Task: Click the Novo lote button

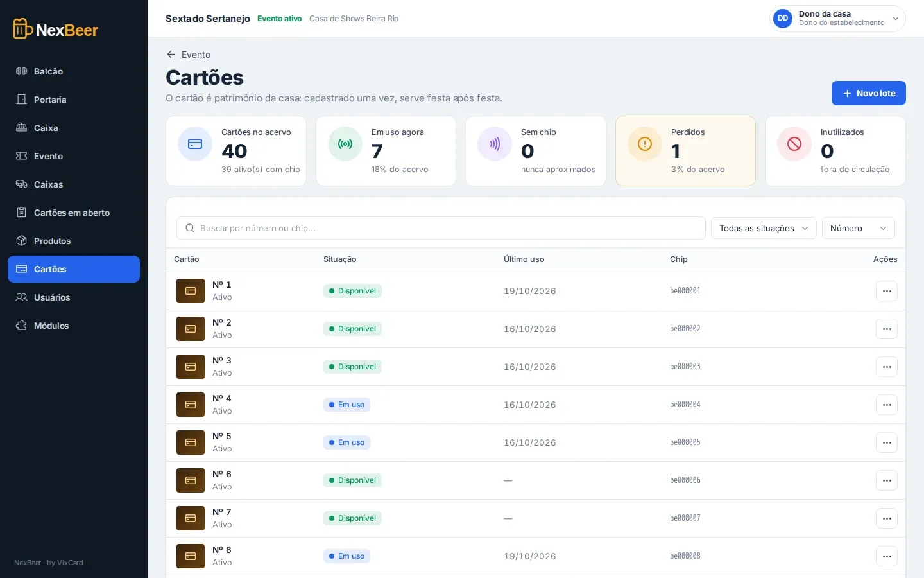Action: pos(869,93)
